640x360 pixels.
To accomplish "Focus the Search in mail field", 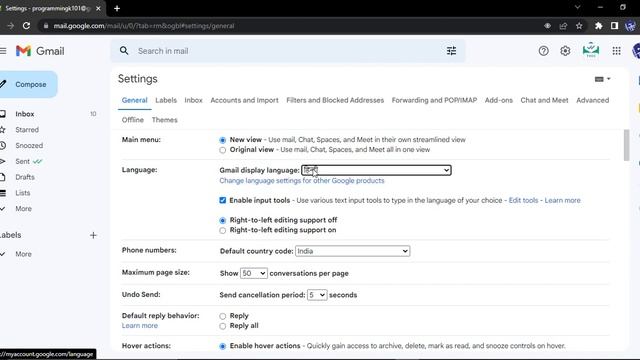I will (x=287, y=51).
